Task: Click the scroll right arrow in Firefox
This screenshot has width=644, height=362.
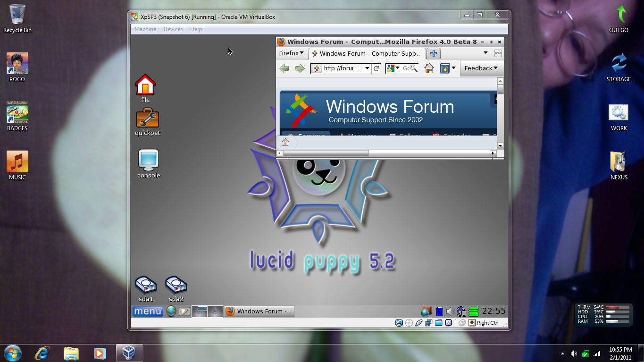Action: tap(493, 153)
